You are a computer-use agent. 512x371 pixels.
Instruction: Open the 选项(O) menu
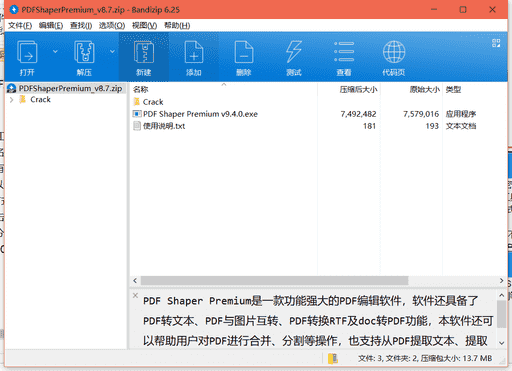pyautogui.click(x=112, y=26)
